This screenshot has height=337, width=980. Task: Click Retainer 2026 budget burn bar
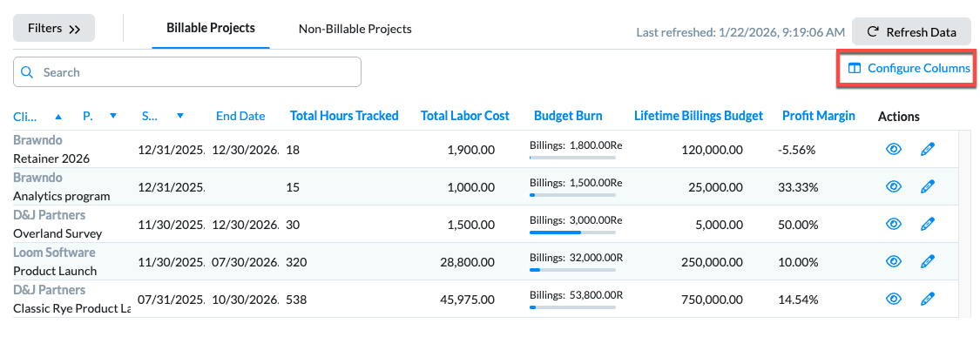[572, 158]
